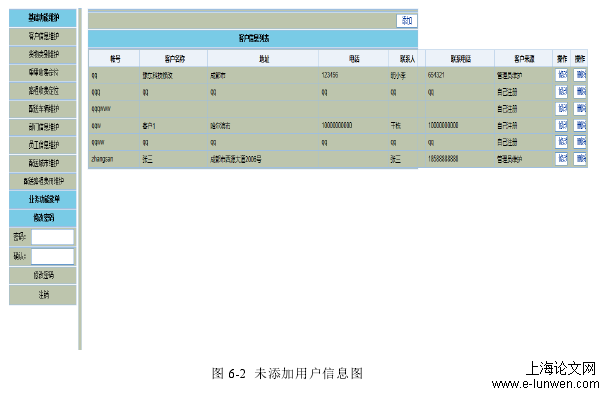606x397 pixels.
Task: Click the 联系人 column header
Action: click(x=407, y=59)
